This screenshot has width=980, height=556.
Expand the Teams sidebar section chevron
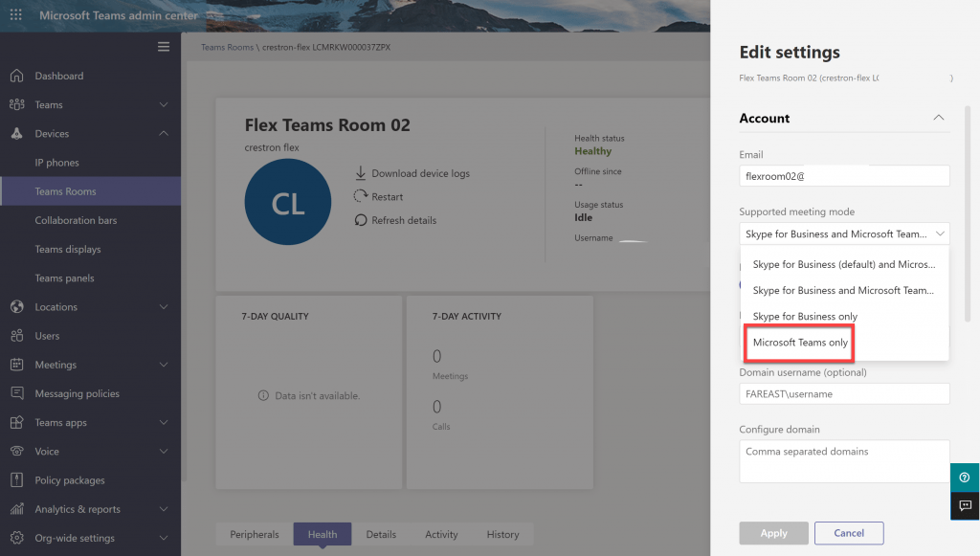[164, 104]
